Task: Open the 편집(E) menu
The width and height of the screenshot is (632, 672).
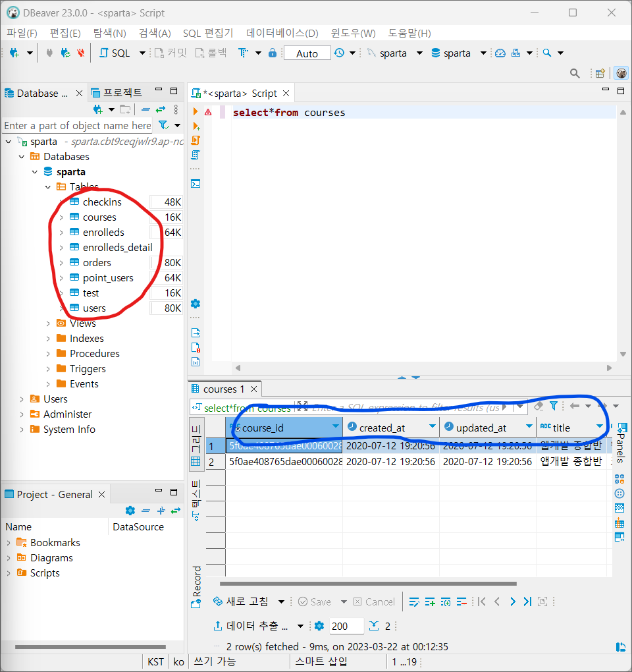Action: pos(65,33)
